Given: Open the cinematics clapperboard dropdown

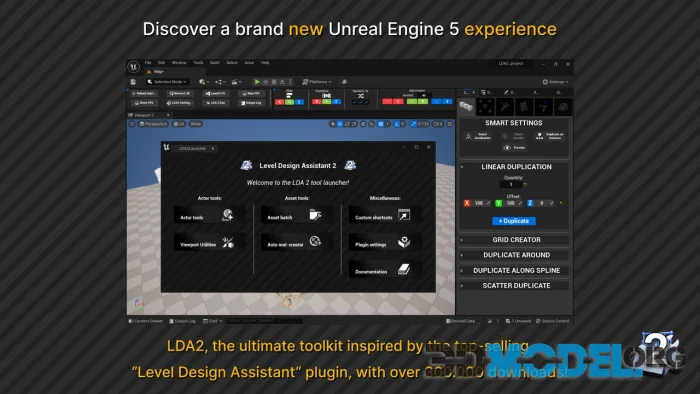Looking at the screenshot, I should point(237,82).
